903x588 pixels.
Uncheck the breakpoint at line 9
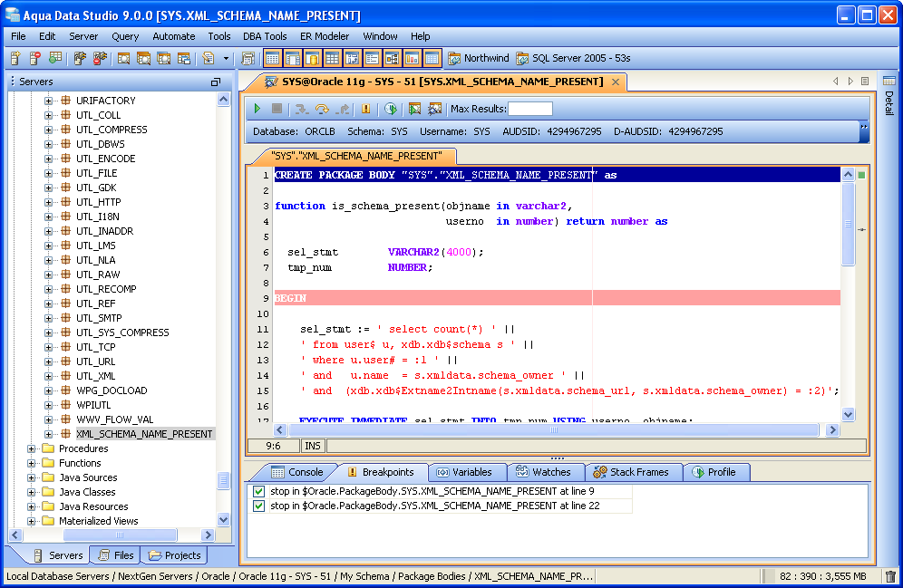point(258,491)
